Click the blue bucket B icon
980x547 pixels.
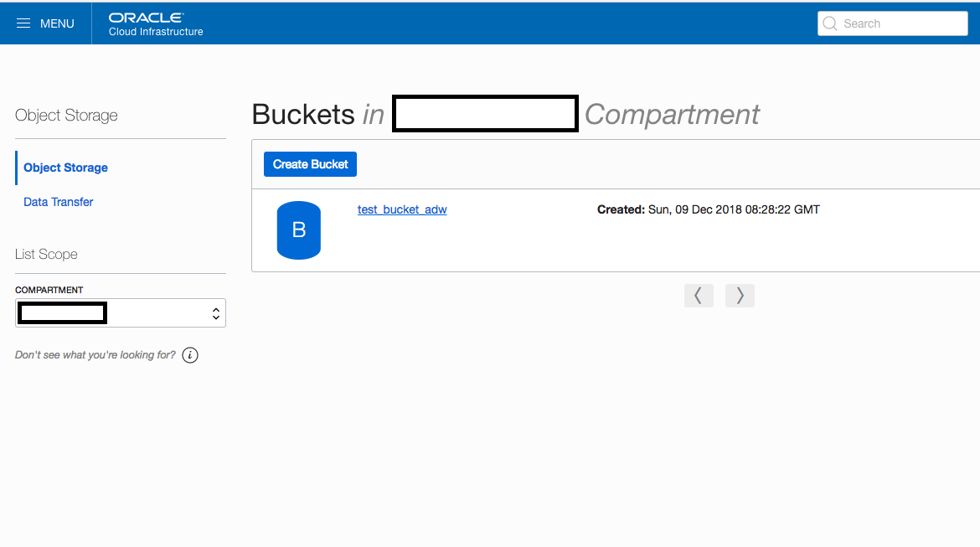[x=299, y=230]
